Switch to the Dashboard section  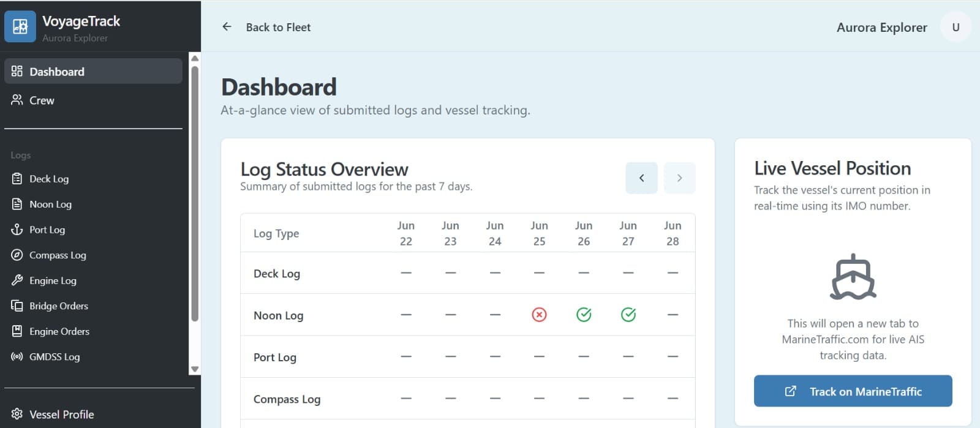pos(57,72)
